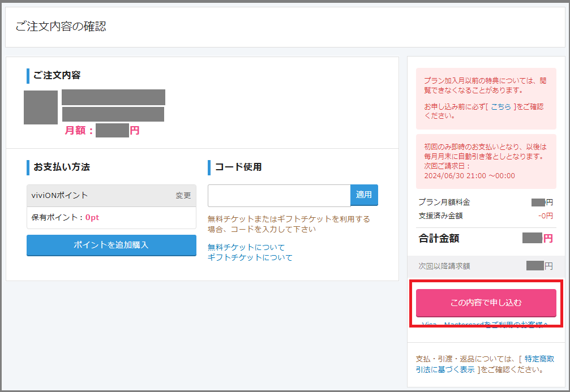
Task: Follow the こちら link in the pink notice
Action: point(500,106)
